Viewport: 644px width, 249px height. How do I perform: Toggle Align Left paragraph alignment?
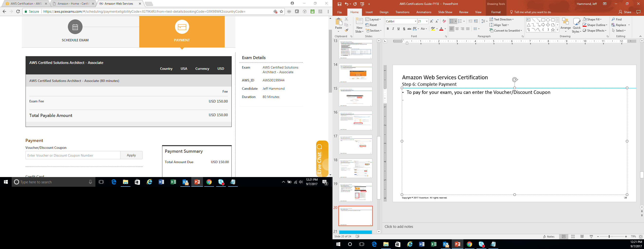coord(451,29)
